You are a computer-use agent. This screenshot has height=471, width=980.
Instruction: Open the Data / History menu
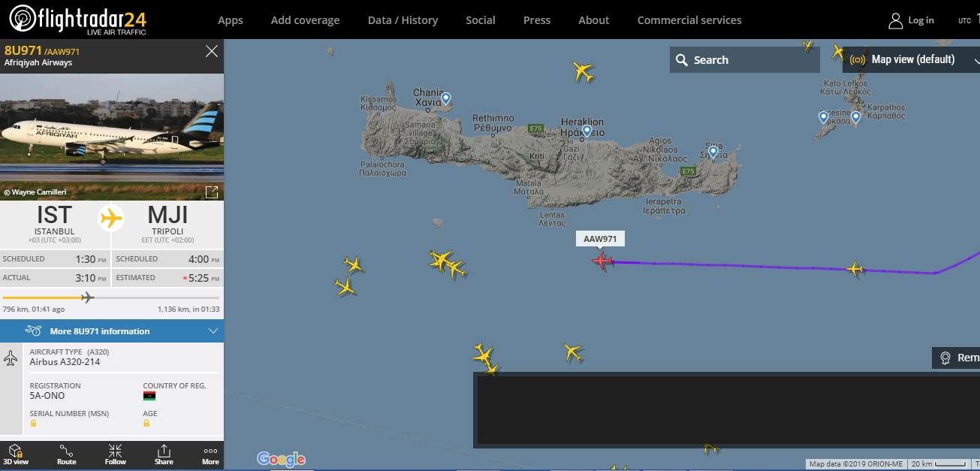(x=403, y=20)
